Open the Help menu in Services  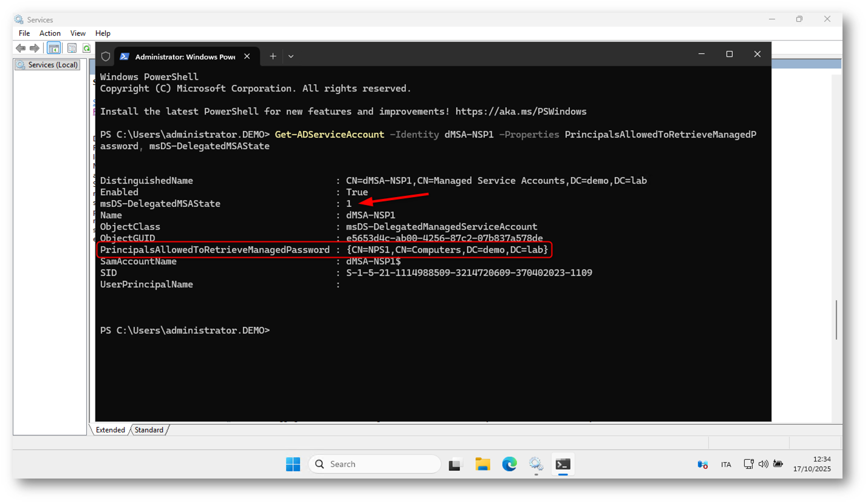point(103,33)
